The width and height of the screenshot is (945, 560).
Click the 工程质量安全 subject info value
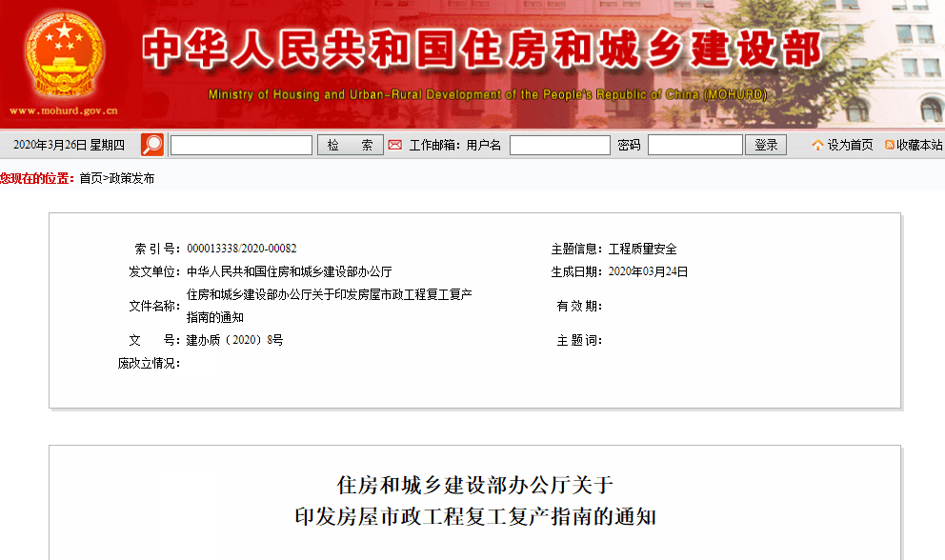(x=642, y=249)
